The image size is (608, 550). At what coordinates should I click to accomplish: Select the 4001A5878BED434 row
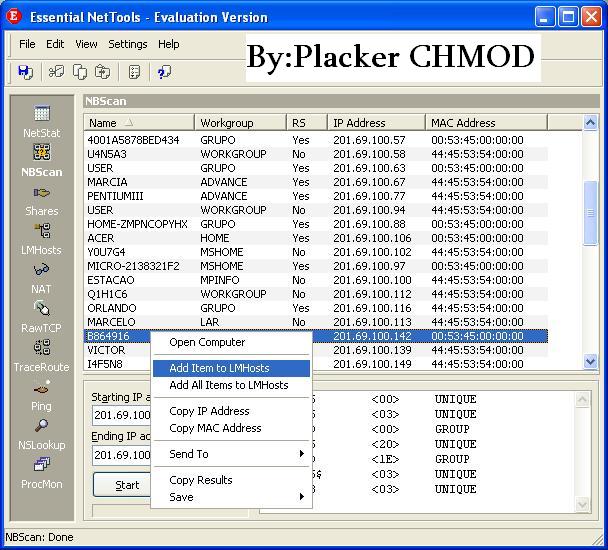316,140
